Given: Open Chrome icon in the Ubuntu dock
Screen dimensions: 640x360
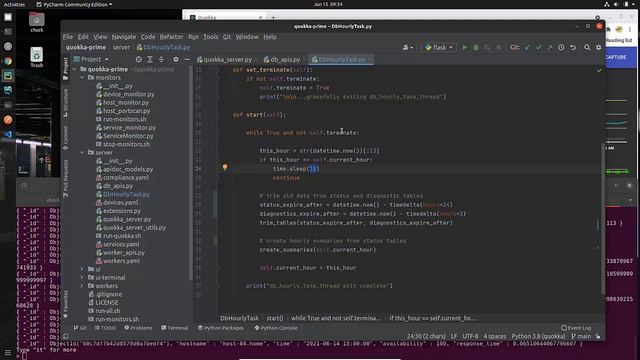Looking at the screenshot, I should (x=8, y=61).
